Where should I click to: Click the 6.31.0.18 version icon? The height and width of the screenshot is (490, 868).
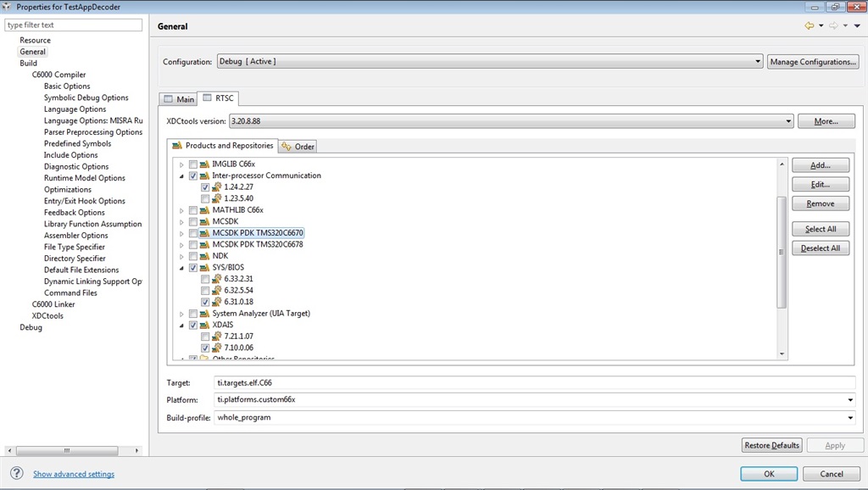pos(216,302)
